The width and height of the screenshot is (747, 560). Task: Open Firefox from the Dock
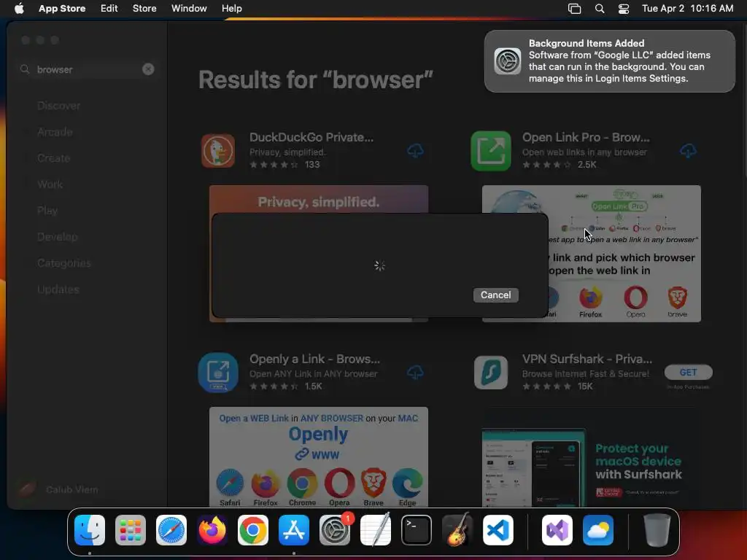click(x=212, y=530)
